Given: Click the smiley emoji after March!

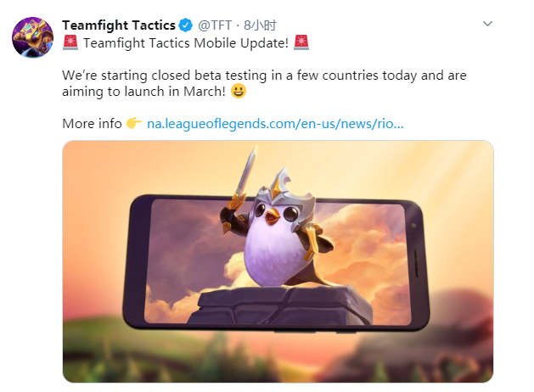Looking at the screenshot, I should click(x=239, y=91).
